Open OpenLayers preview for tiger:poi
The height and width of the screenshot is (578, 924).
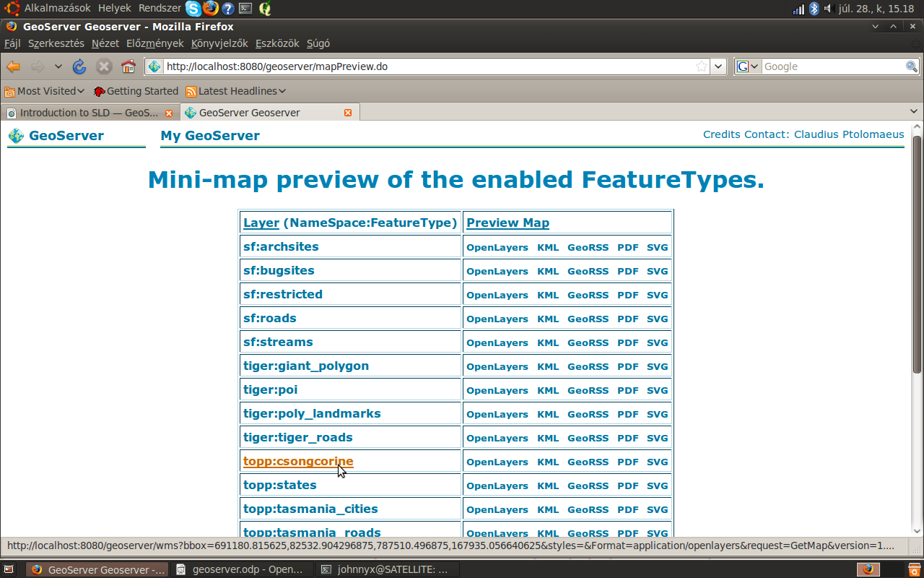click(497, 390)
